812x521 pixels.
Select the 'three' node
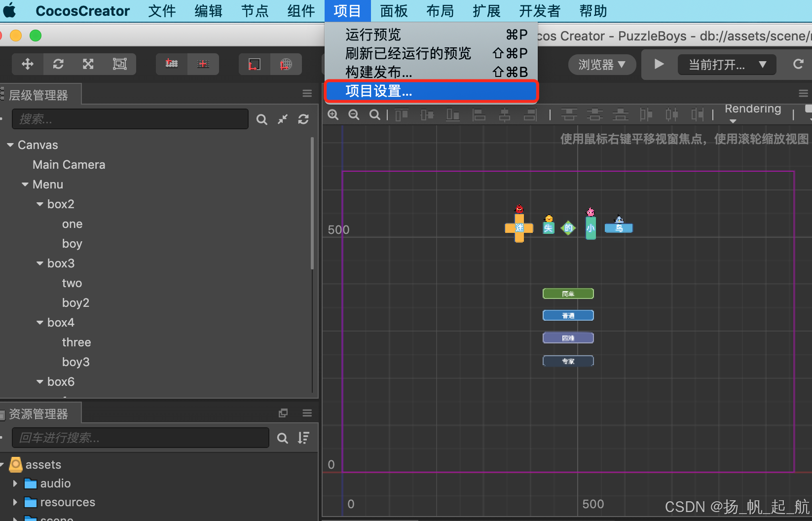76,342
